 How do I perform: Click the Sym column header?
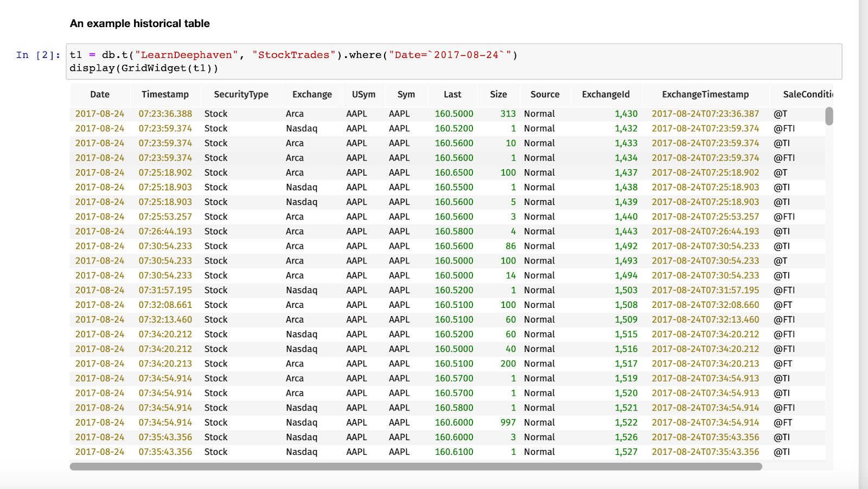pyautogui.click(x=406, y=94)
